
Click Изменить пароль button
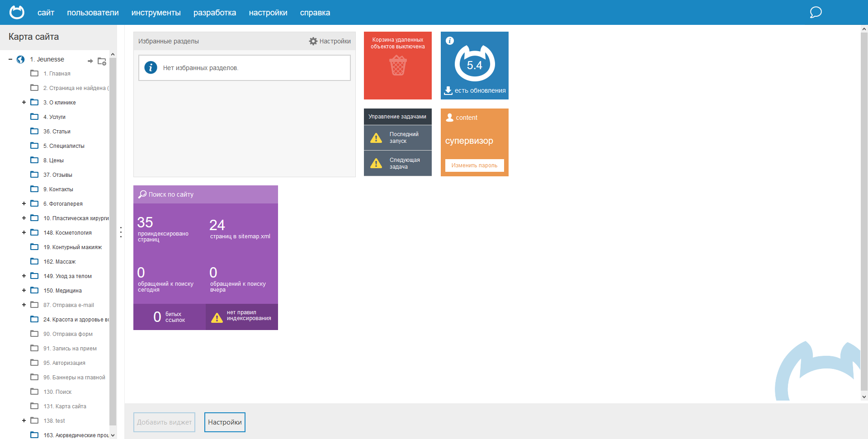point(474,165)
